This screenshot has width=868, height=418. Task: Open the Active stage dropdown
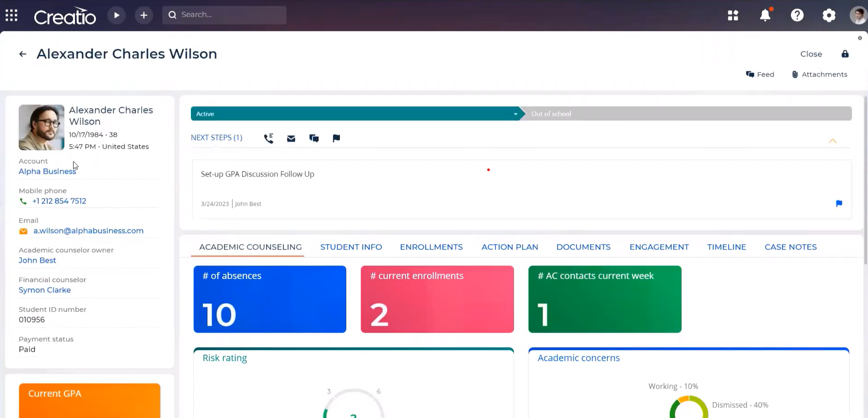515,114
